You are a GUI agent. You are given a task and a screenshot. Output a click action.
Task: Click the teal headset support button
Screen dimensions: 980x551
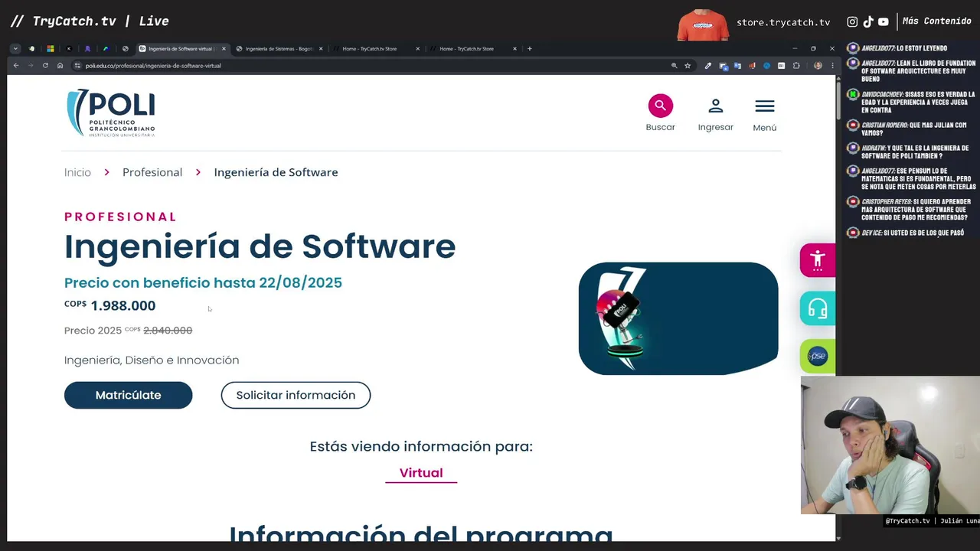(x=818, y=308)
